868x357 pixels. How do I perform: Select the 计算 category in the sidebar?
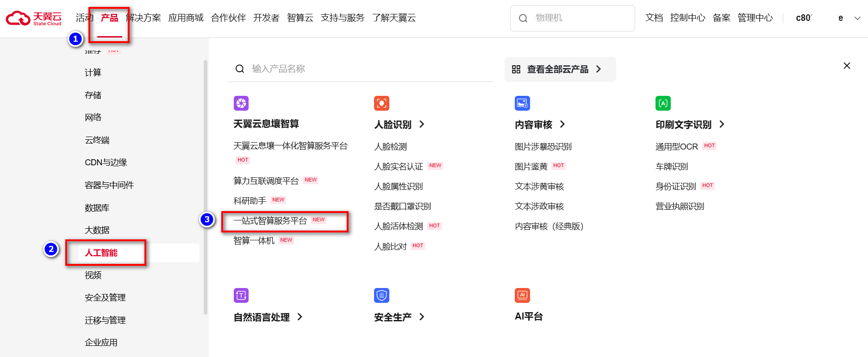pyautogui.click(x=93, y=73)
